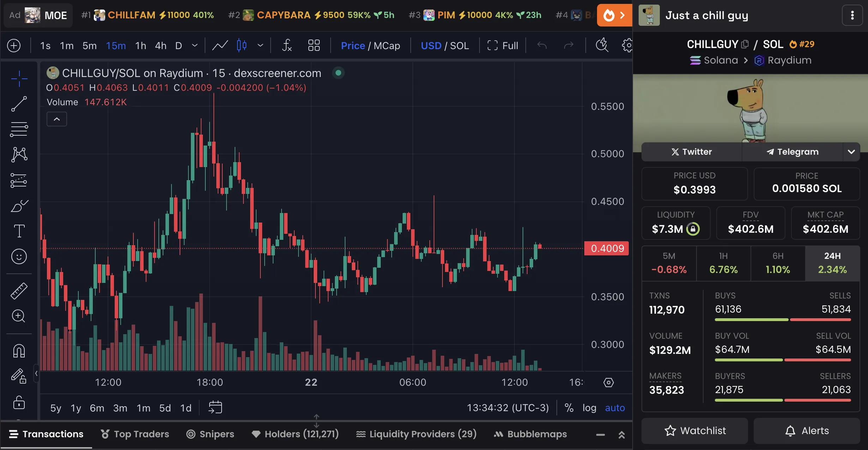
Task: Click the MOE ad token
Action: 38,15
